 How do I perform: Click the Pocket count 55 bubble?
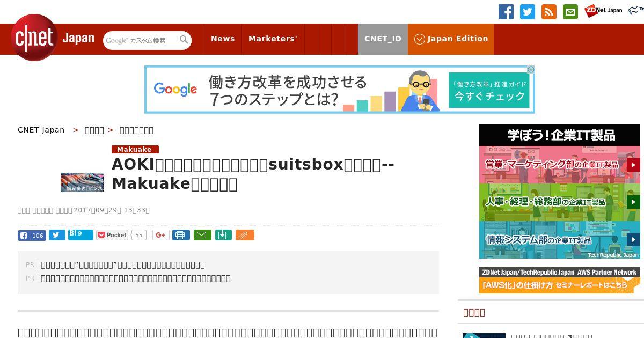[x=139, y=235]
